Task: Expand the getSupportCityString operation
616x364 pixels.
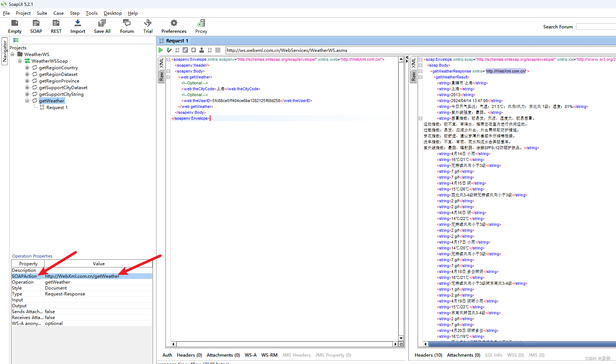Action: [x=27, y=94]
